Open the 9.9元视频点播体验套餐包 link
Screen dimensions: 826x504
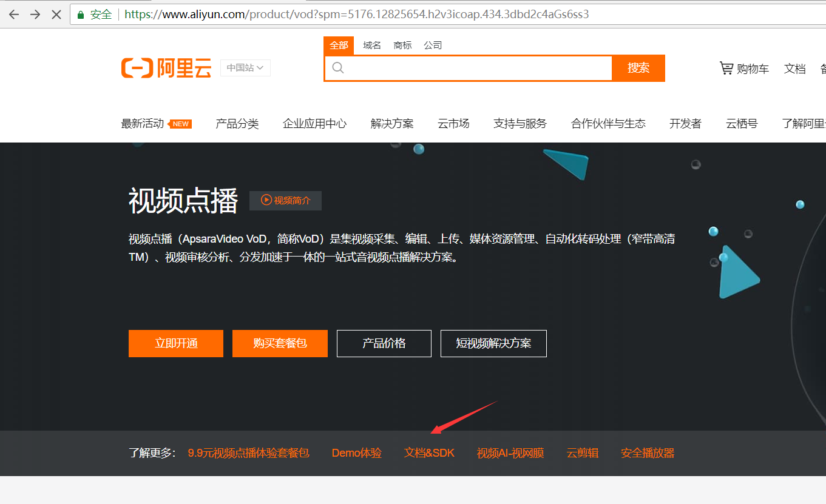click(x=249, y=453)
